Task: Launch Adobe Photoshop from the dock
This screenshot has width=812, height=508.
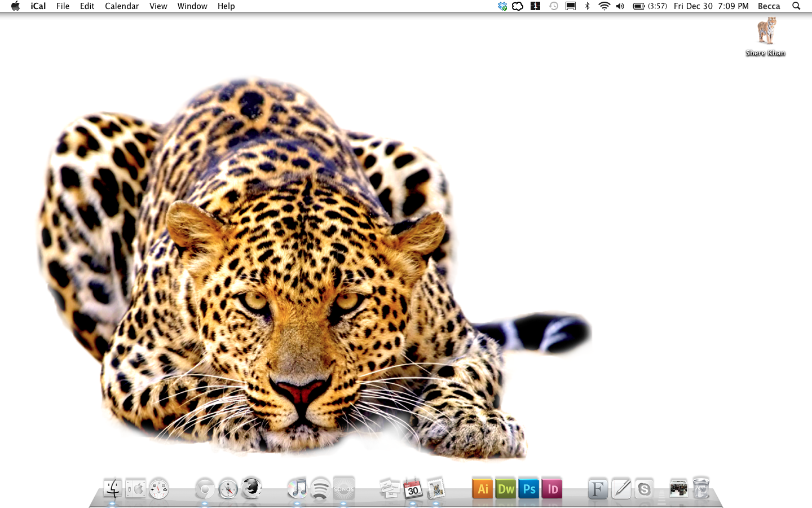Action: point(529,489)
